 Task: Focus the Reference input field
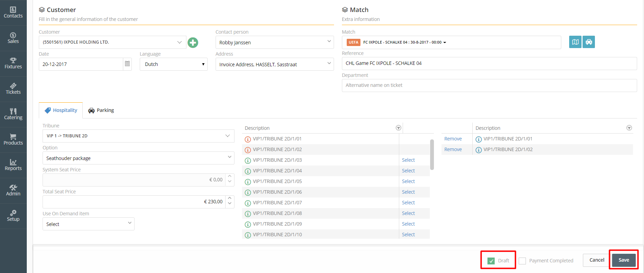tap(489, 64)
